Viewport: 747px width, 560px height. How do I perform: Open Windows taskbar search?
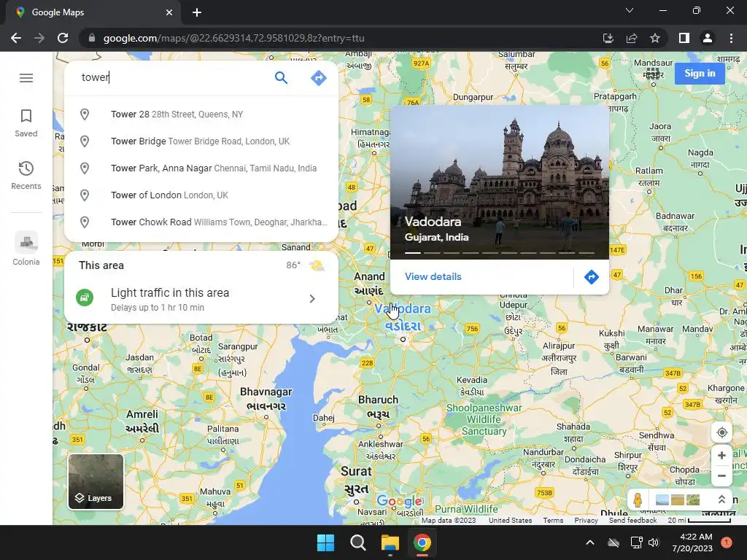point(357,542)
